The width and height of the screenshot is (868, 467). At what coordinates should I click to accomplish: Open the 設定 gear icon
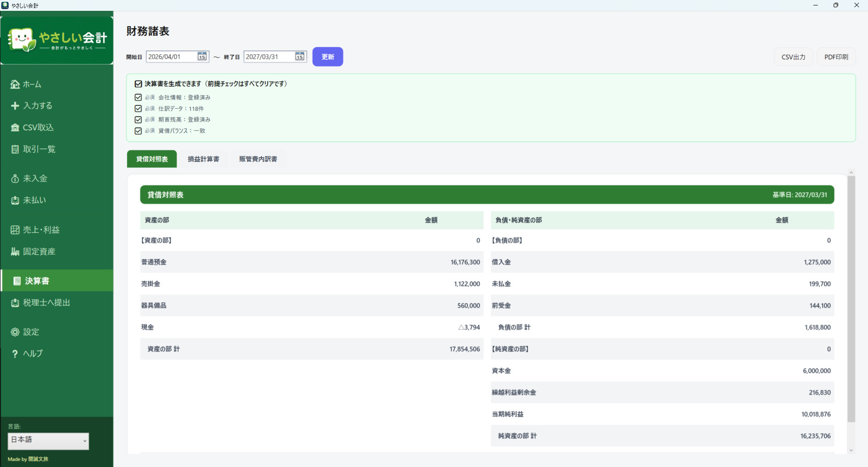[x=15, y=332]
